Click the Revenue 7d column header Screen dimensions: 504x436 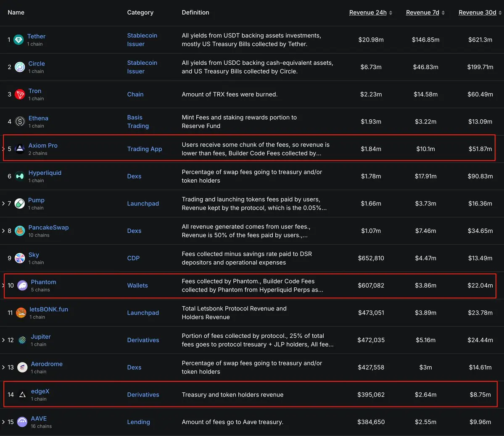pyautogui.click(x=422, y=13)
